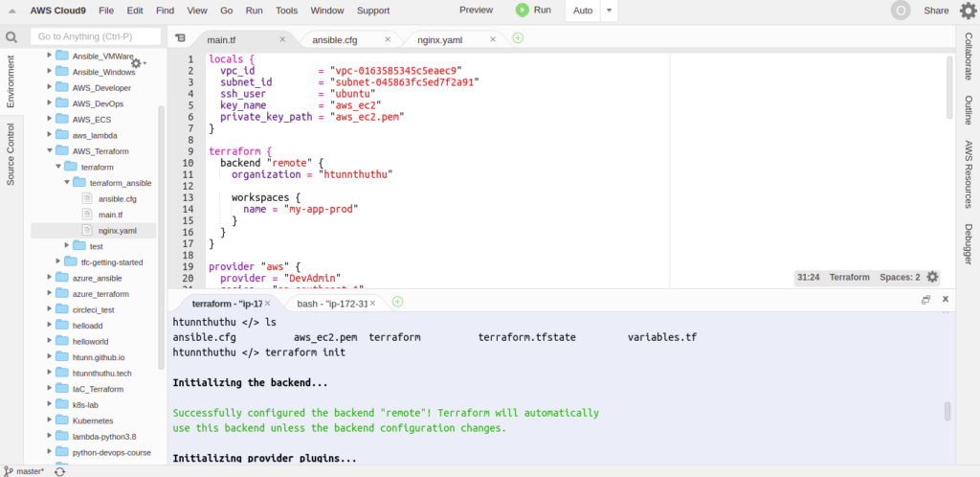Click the AWS_Developer folder icon

coord(62,87)
